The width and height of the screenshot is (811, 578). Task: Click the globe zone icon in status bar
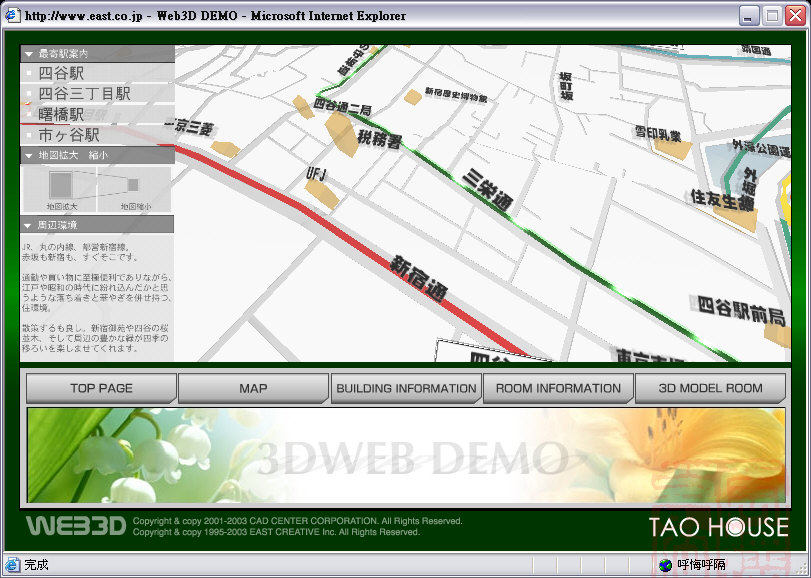coord(666,565)
